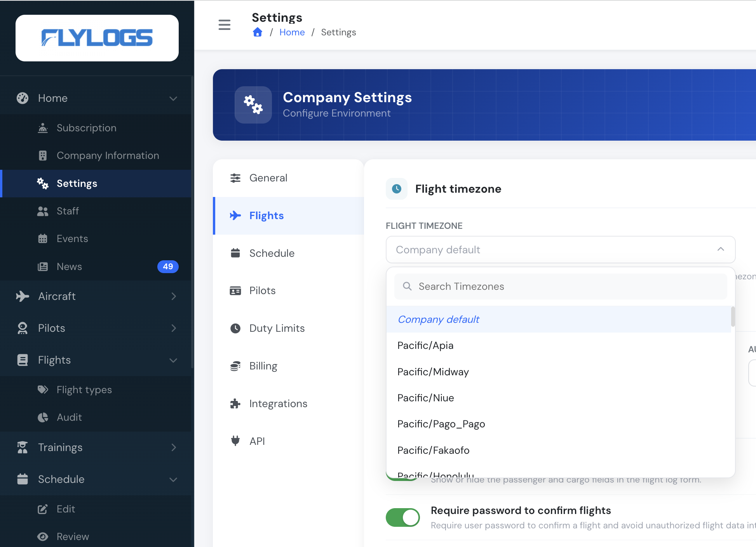Click the Subscription icon in sidebar
Image resolution: width=756 pixels, height=547 pixels.
point(43,128)
